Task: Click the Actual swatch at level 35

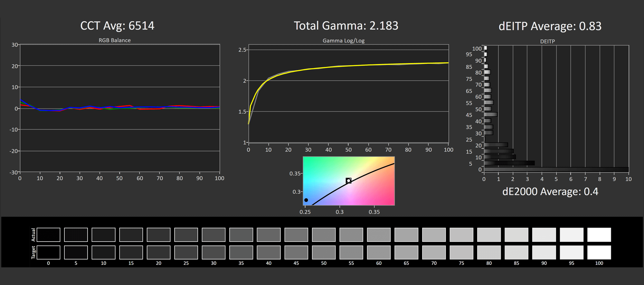Action: coord(241,235)
